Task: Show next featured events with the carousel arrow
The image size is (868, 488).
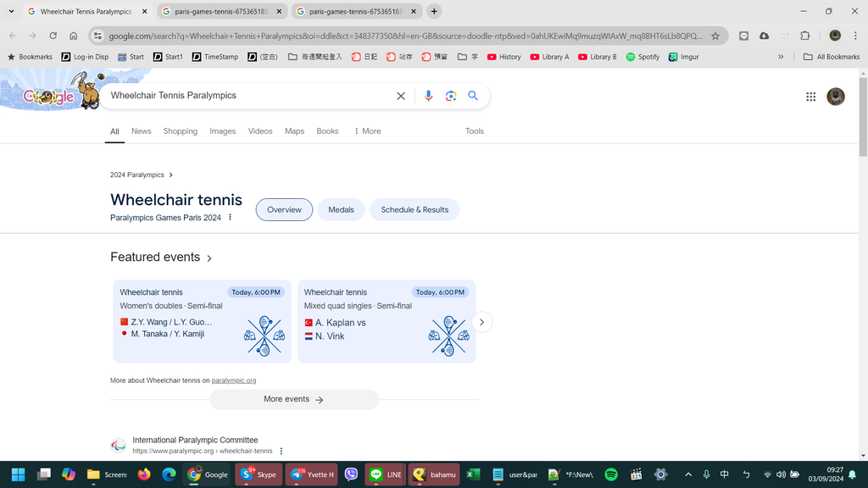Action: 482,322
